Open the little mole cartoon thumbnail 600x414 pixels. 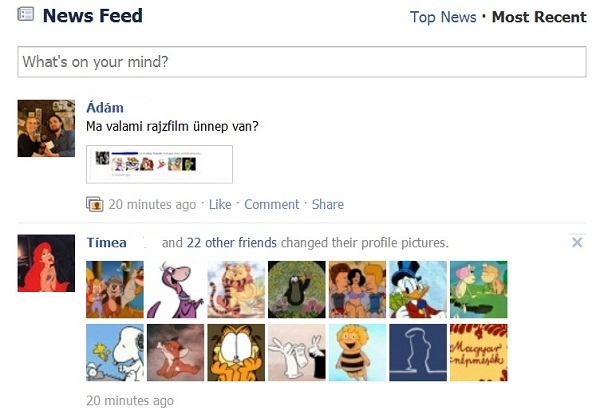pos(297,290)
